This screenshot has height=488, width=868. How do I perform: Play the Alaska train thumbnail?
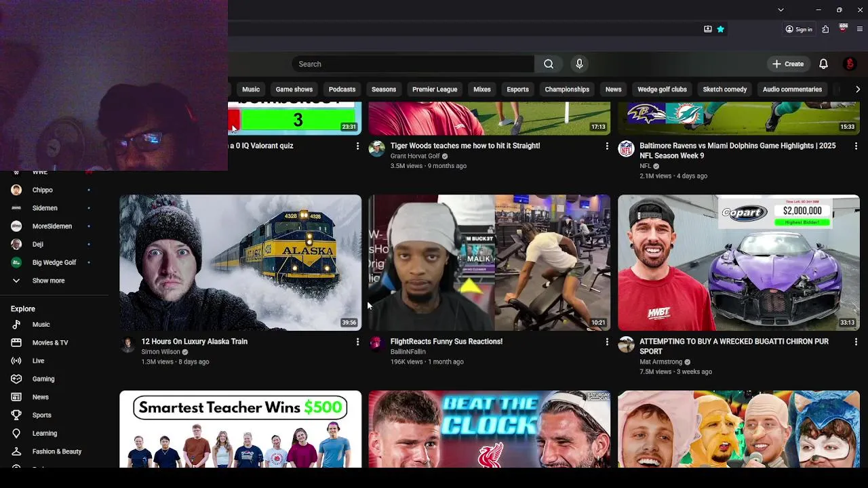coord(241,263)
